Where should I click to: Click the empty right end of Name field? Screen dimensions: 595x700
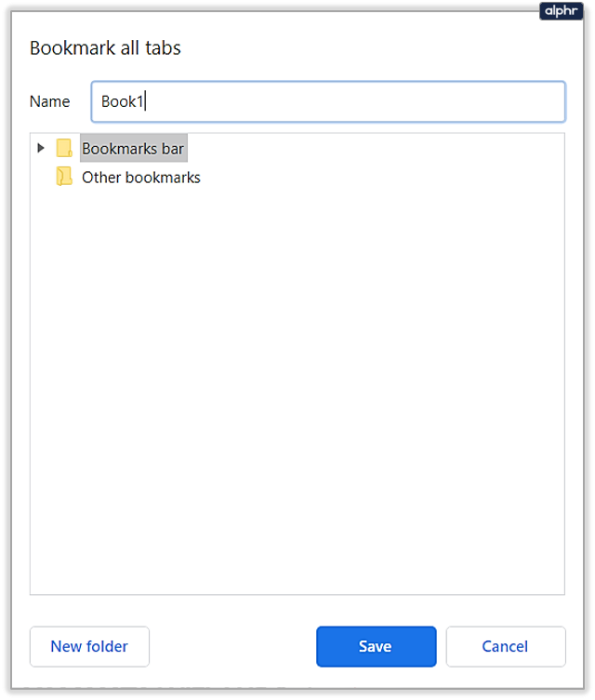521,102
